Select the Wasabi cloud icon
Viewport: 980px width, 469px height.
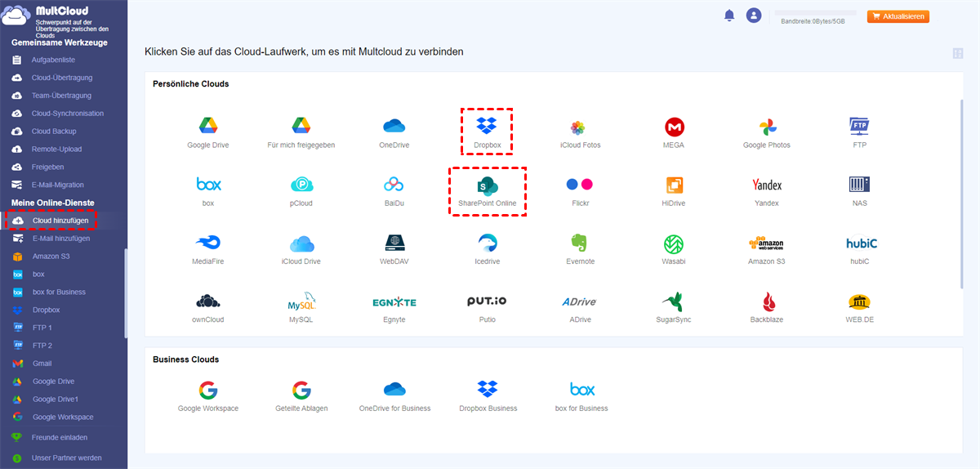pyautogui.click(x=674, y=243)
